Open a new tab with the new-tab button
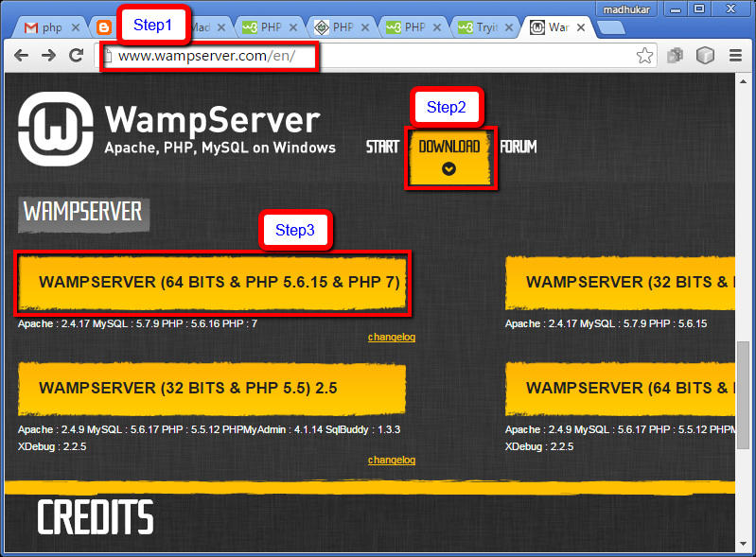The height and width of the screenshot is (557, 756). point(611,27)
